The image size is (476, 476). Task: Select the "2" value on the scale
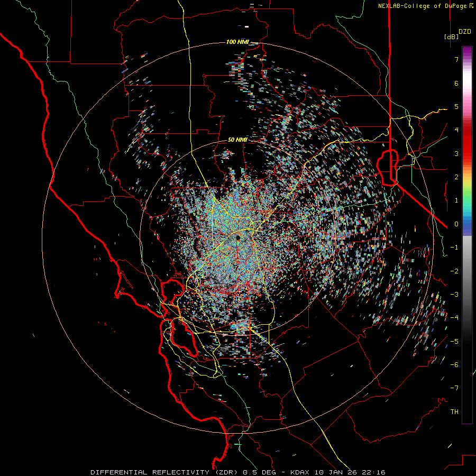(x=456, y=177)
